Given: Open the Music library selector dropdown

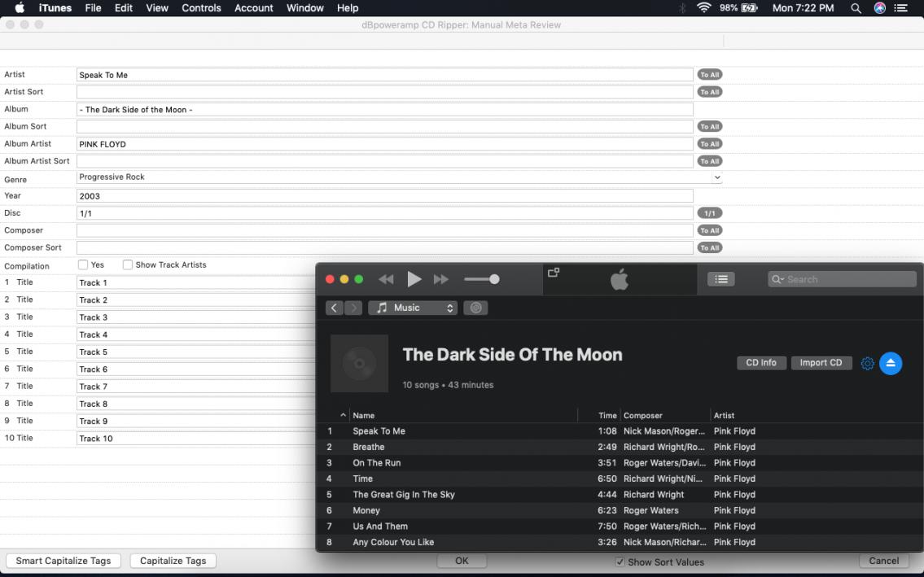Looking at the screenshot, I should coord(413,308).
